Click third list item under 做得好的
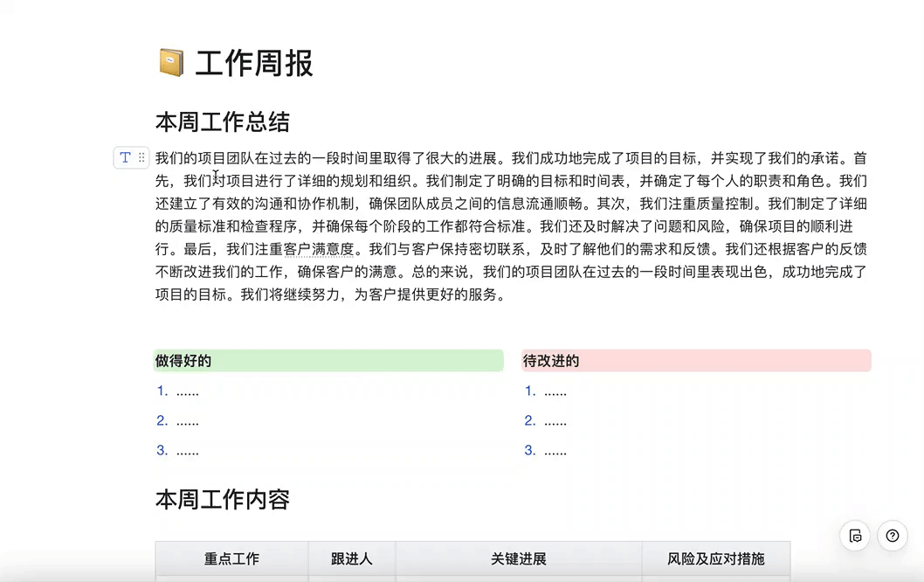The height and width of the screenshot is (582, 924). point(178,451)
